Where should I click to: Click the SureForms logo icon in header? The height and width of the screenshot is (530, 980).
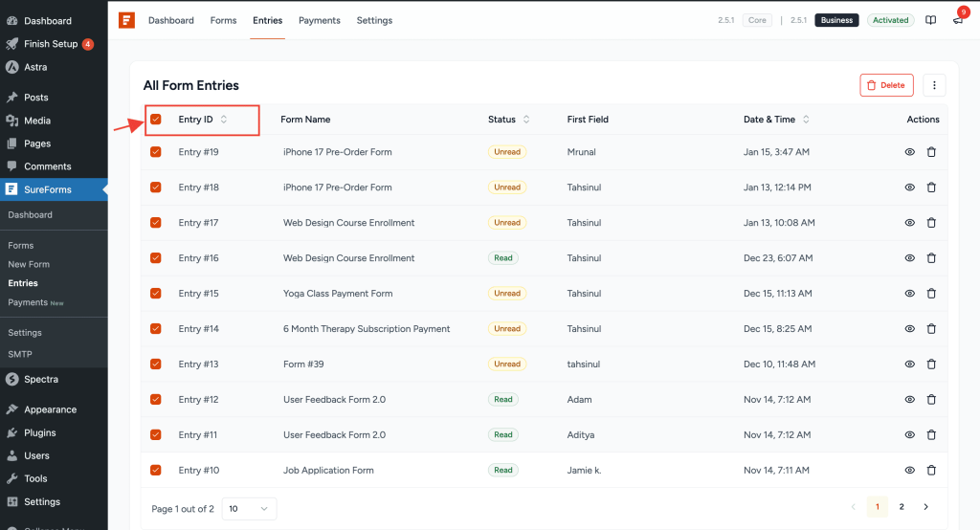click(x=127, y=20)
